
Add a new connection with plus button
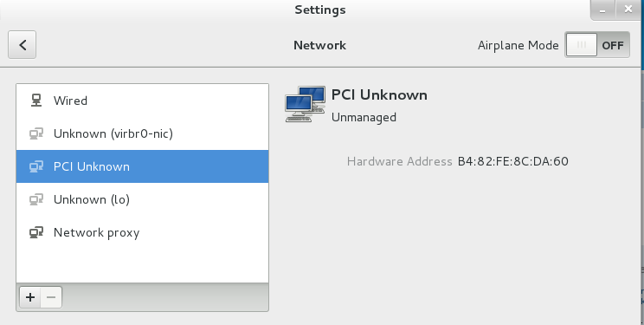(30, 297)
